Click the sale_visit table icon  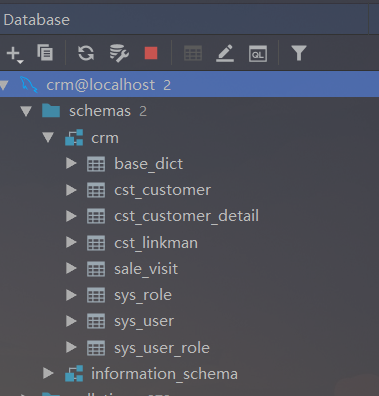click(96, 269)
